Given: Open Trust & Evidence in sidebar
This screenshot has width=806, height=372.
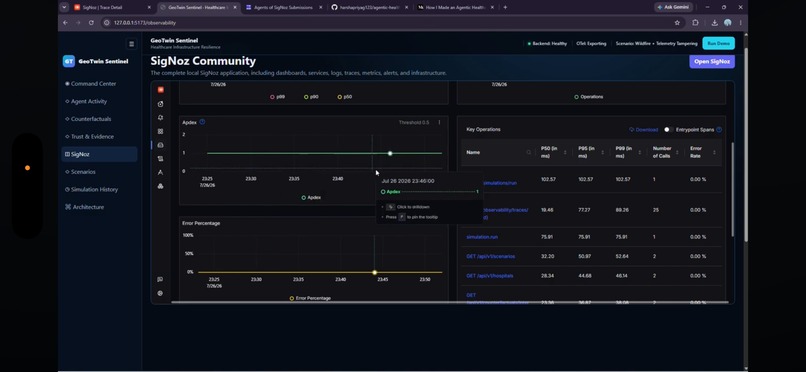Looking at the screenshot, I should 99,137.
